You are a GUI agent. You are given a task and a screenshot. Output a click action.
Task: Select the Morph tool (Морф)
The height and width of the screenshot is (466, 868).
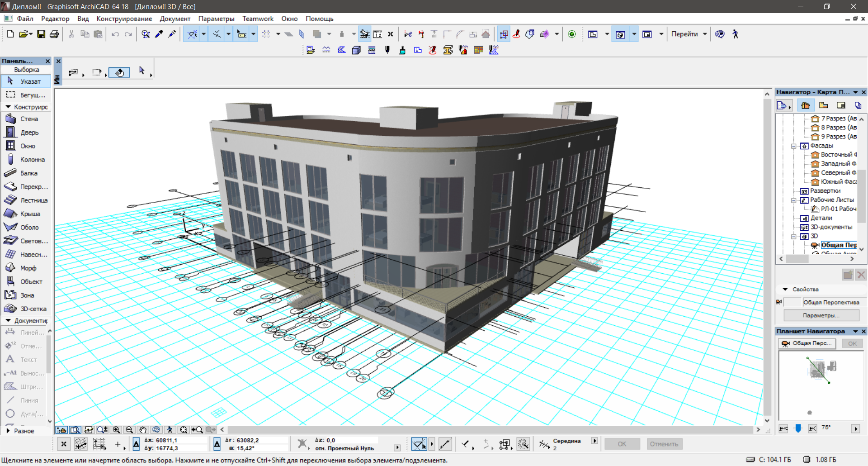pos(26,268)
